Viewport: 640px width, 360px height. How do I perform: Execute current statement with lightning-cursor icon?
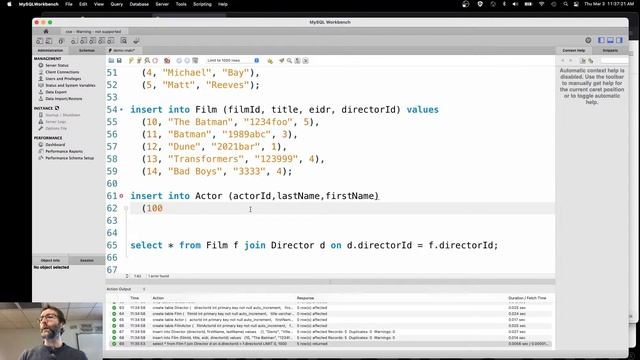139,60
